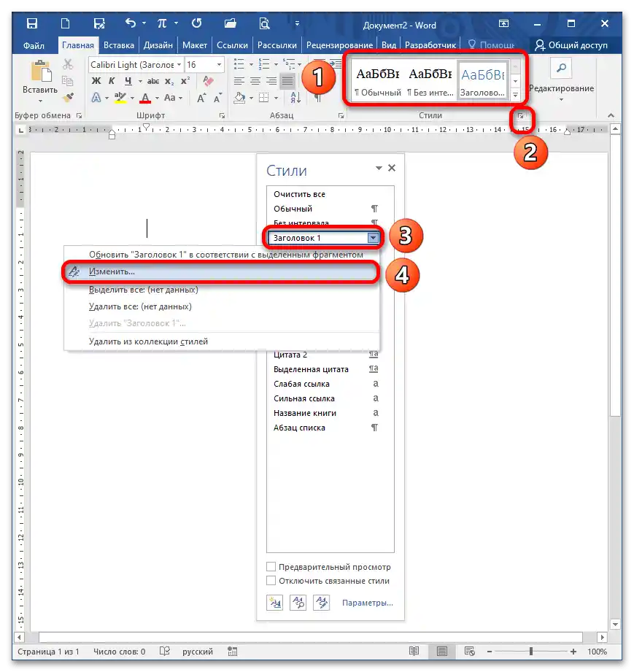Apply Обычный style from gallery
Image resolution: width=634 pixels, height=672 pixels.
tap(378, 80)
